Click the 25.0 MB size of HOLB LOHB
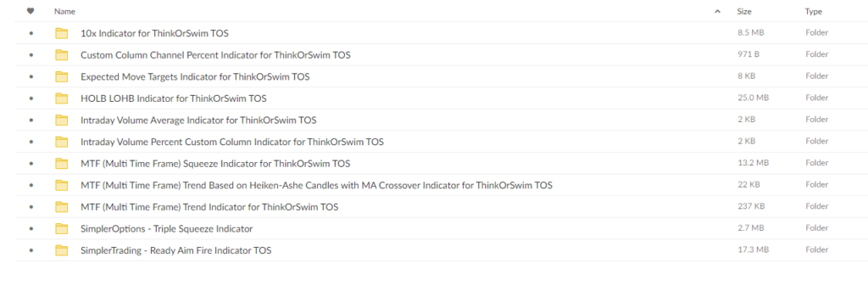Viewport: 868px width, 308px height. coord(752,98)
